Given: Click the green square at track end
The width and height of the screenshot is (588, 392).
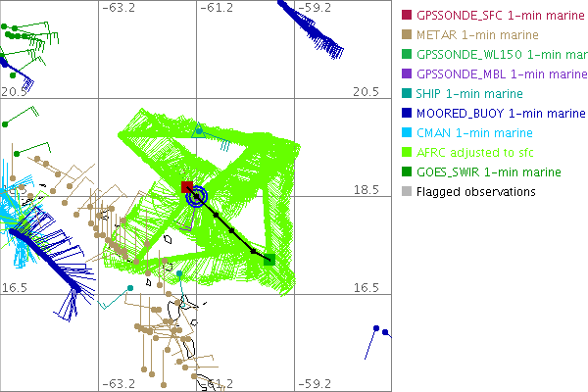Looking at the screenshot, I should pyautogui.click(x=269, y=260).
